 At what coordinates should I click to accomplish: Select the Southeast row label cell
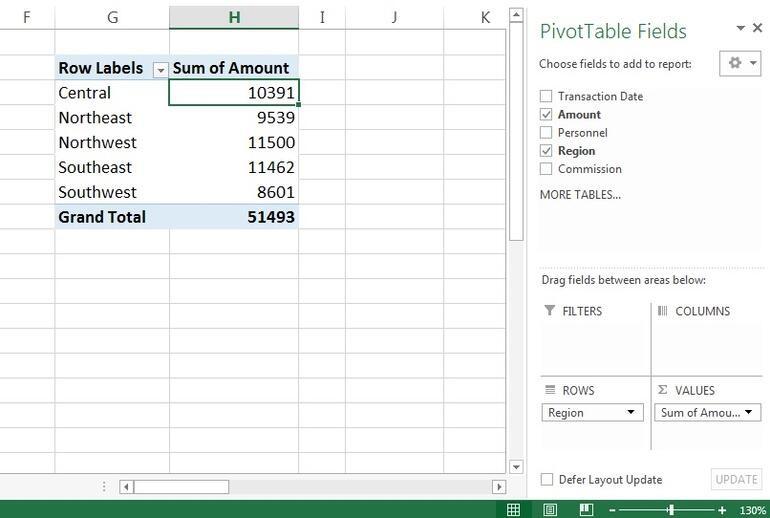pos(112,167)
